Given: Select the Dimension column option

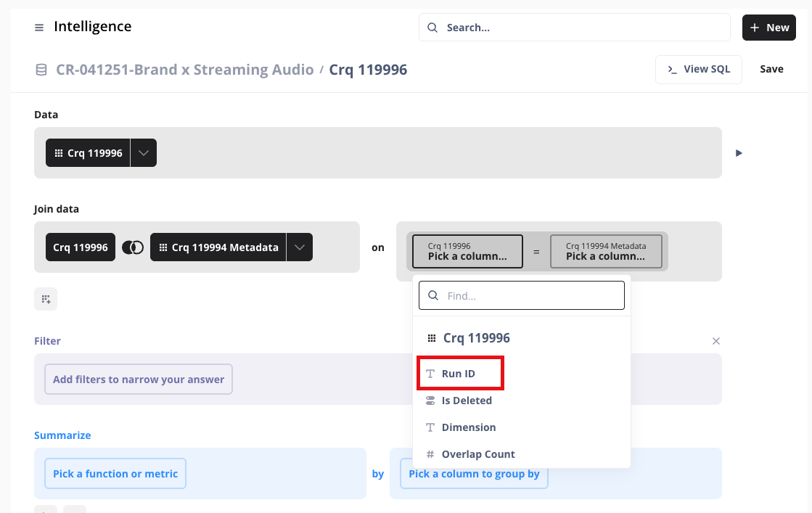Looking at the screenshot, I should [x=468, y=427].
